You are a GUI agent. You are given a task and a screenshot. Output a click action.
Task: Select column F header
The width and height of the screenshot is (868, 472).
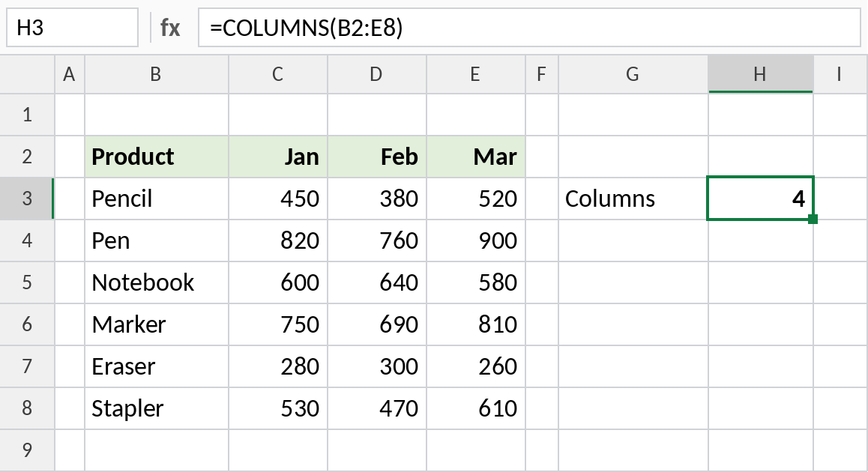pos(541,74)
